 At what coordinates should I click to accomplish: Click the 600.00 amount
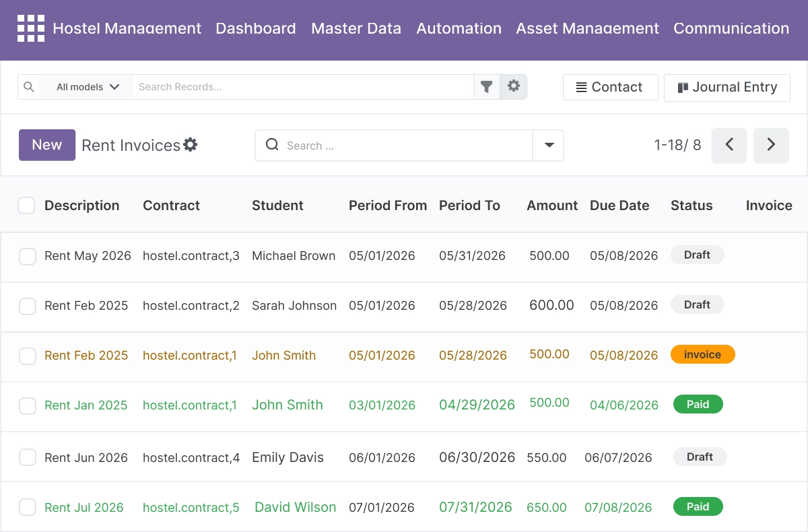point(551,305)
